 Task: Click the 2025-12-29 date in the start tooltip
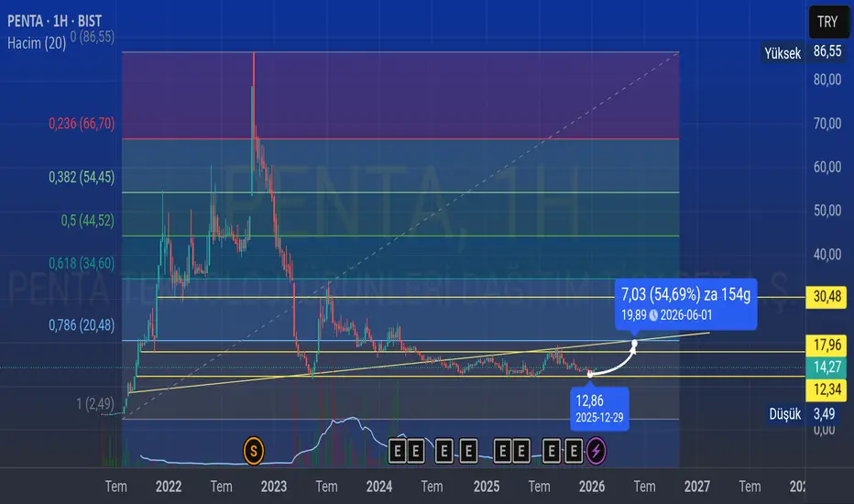[599, 418]
